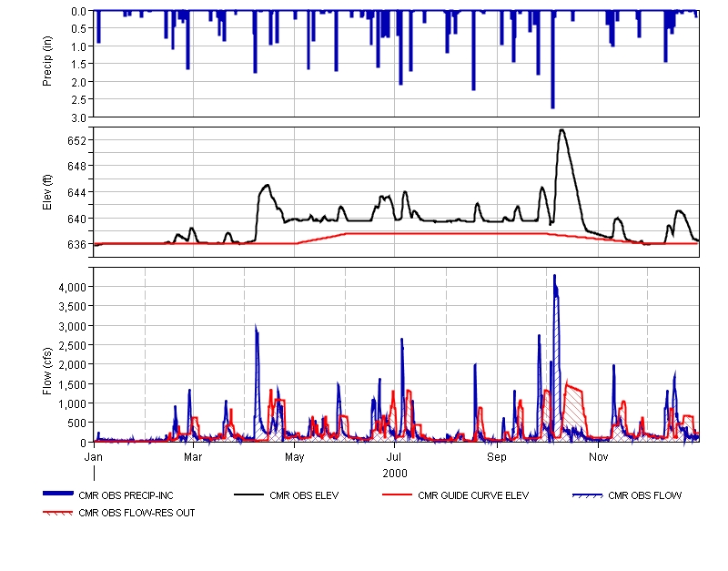Click the Precip (in) axis title

click(x=47, y=61)
